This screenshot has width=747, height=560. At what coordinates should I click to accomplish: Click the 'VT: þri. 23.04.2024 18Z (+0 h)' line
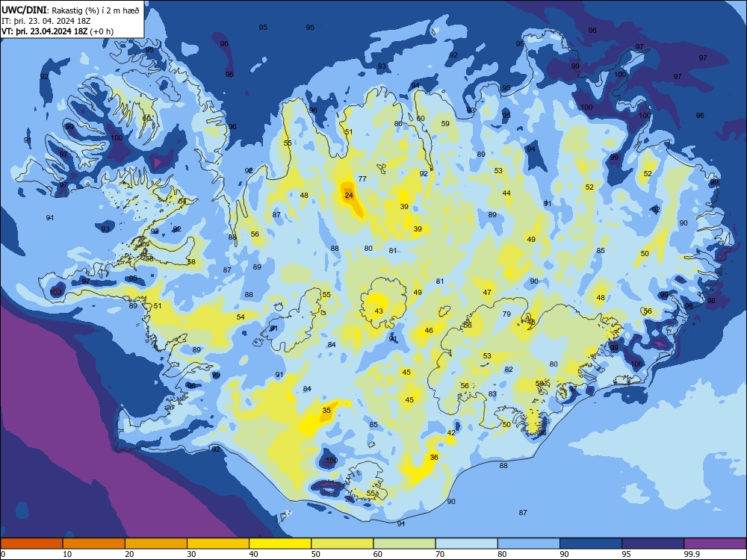(58, 31)
